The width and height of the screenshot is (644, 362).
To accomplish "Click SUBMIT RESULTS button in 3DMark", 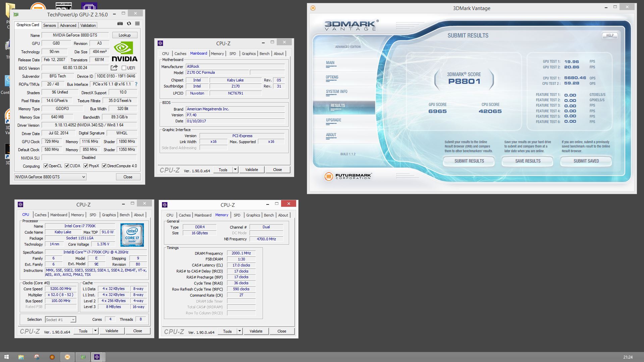I will coord(469,161).
